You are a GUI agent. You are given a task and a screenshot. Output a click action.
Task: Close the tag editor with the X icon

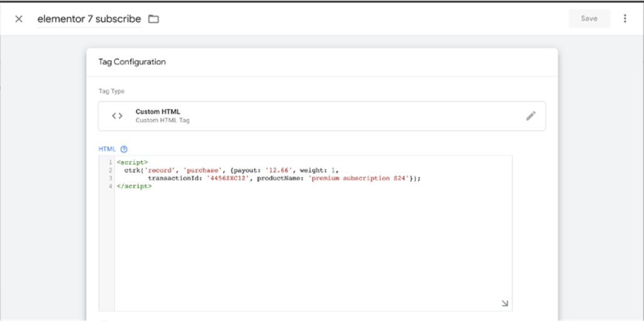(x=18, y=19)
